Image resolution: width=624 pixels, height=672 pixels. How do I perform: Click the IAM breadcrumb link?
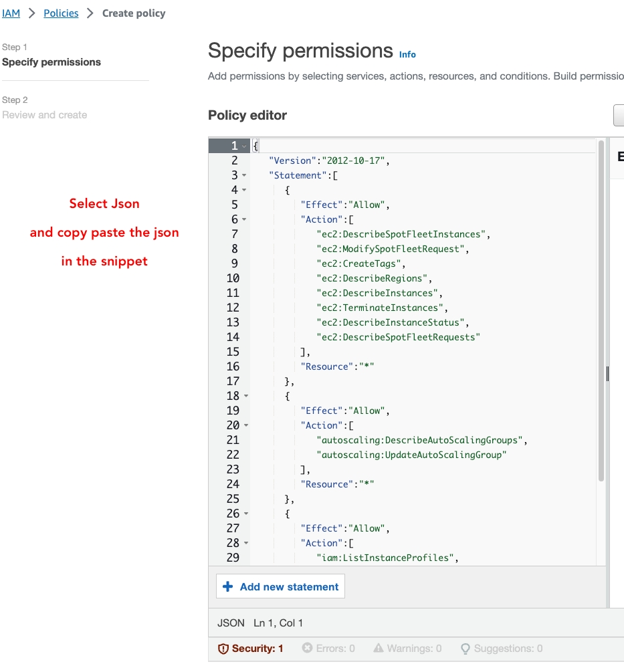[x=11, y=13]
